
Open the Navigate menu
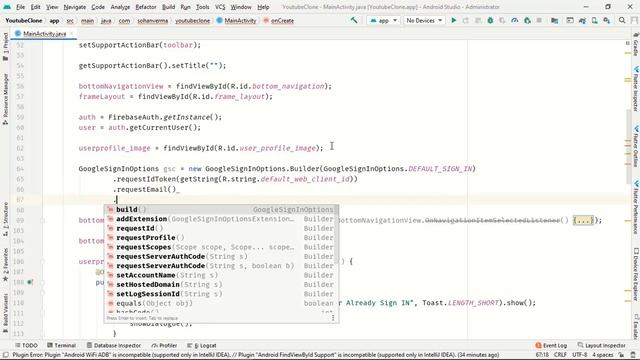click(75, 7)
